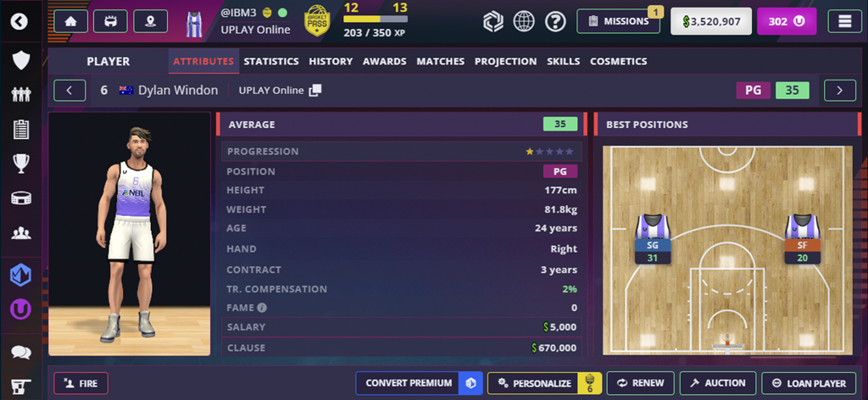Open the chat bubbles icon in sidebar
The width and height of the screenshot is (868, 400).
(x=21, y=353)
